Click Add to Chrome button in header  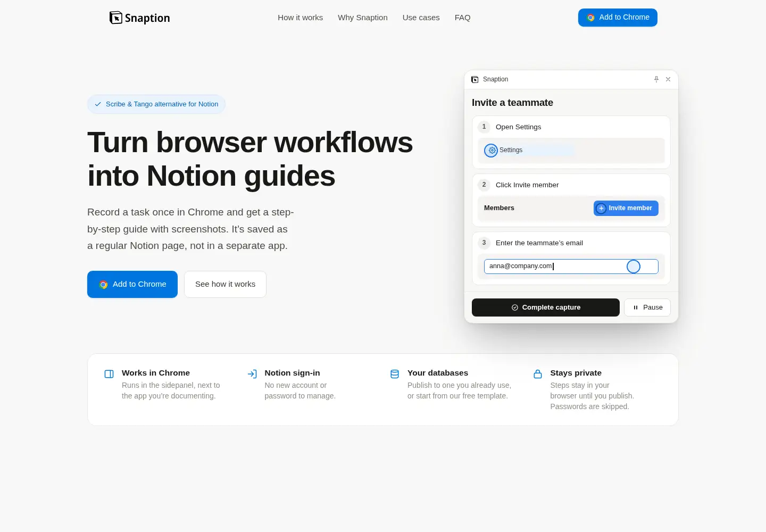[x=618, y=18]
